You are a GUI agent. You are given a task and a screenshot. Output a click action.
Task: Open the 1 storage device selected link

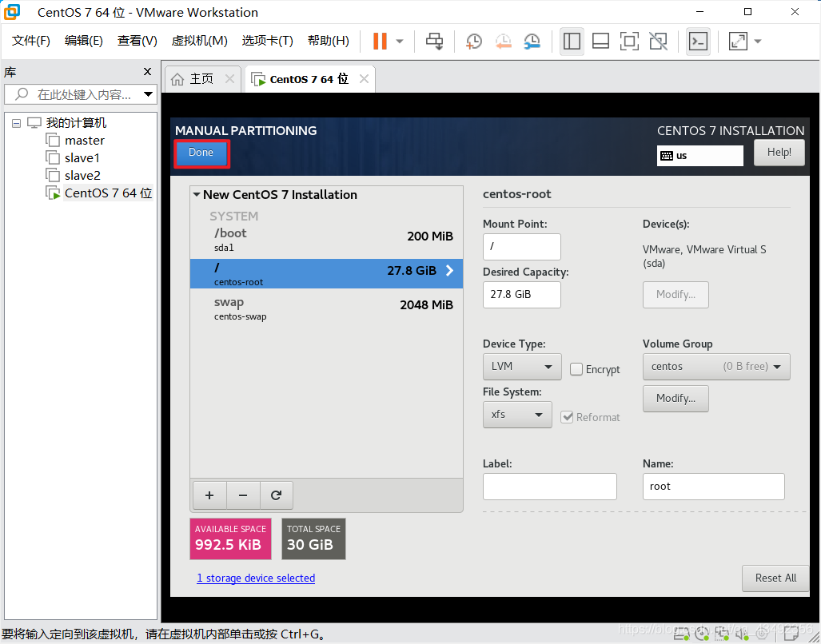(256, 578)
